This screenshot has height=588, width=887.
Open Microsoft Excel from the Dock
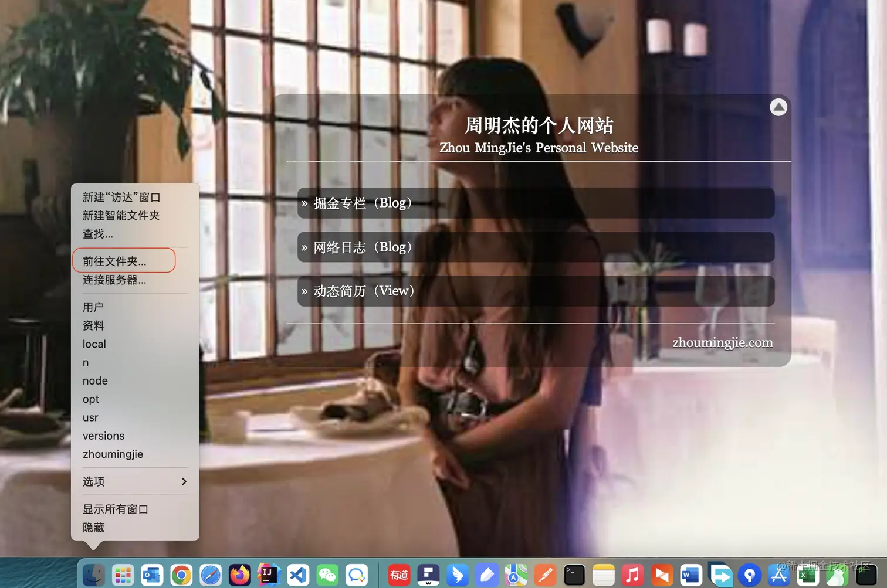tap(808, 575)
